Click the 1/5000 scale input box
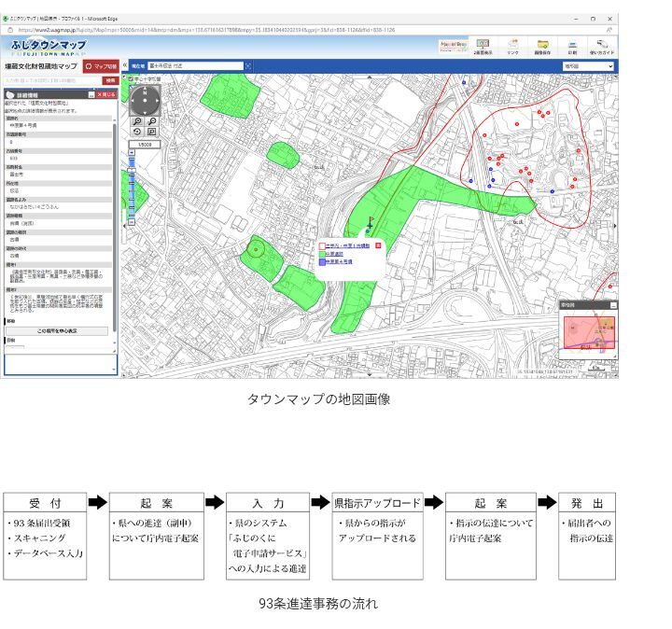672x629 pixels. [145, 145]
